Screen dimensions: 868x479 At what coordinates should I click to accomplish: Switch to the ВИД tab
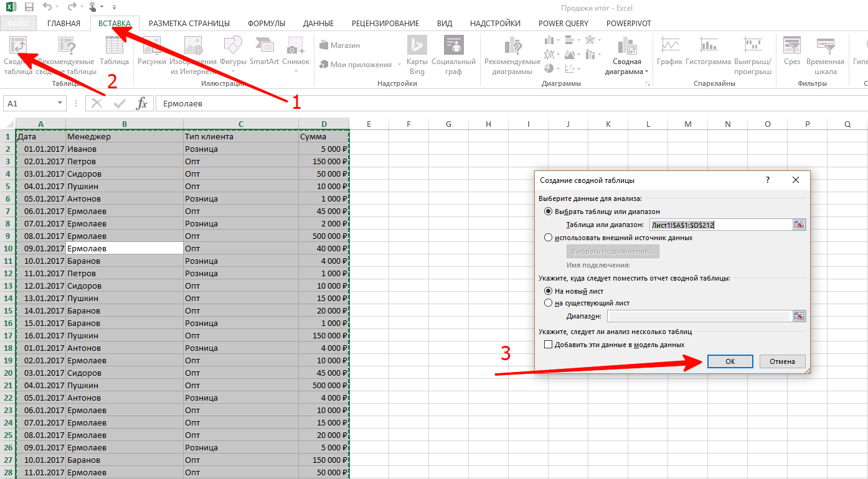(445, 23)
